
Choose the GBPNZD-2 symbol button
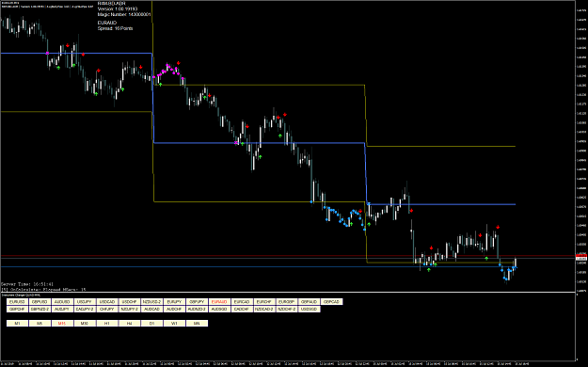(x=40, y=310)
